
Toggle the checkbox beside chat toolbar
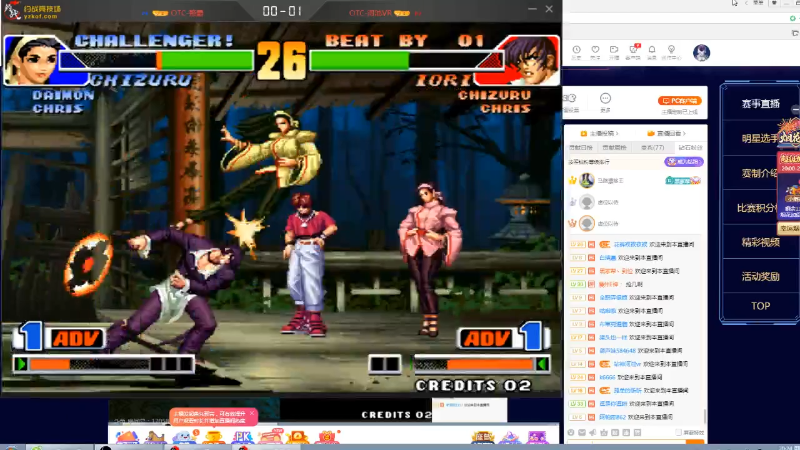click(x=678, y=433)
